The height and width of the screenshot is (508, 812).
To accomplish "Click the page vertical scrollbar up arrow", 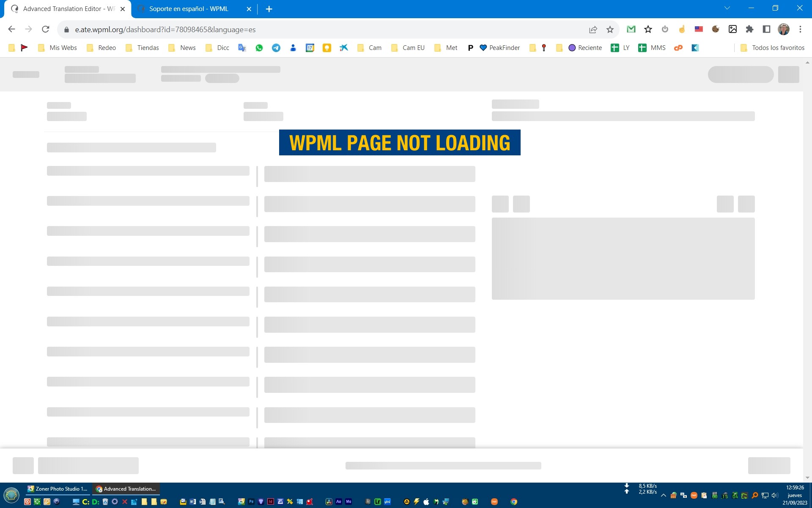I will (807, 63).
